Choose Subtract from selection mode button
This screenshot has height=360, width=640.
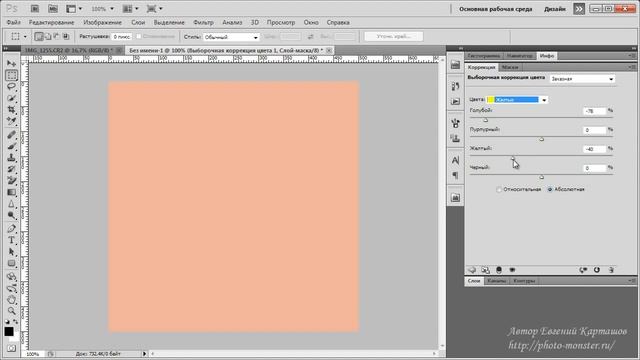57,37
